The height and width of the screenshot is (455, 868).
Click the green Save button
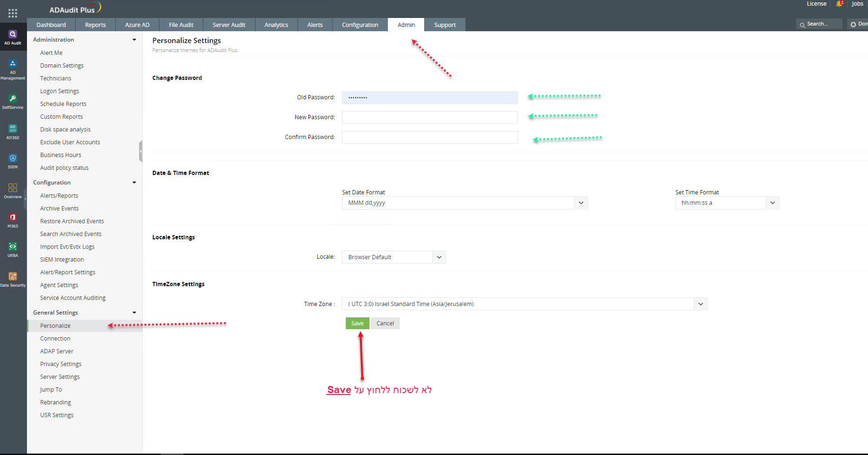[357, 324]
